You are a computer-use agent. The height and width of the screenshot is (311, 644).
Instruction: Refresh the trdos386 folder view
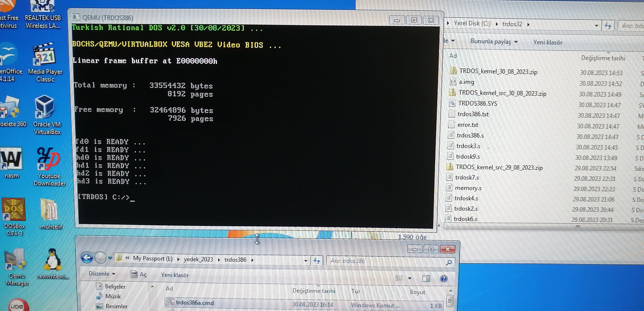(317, 261)
